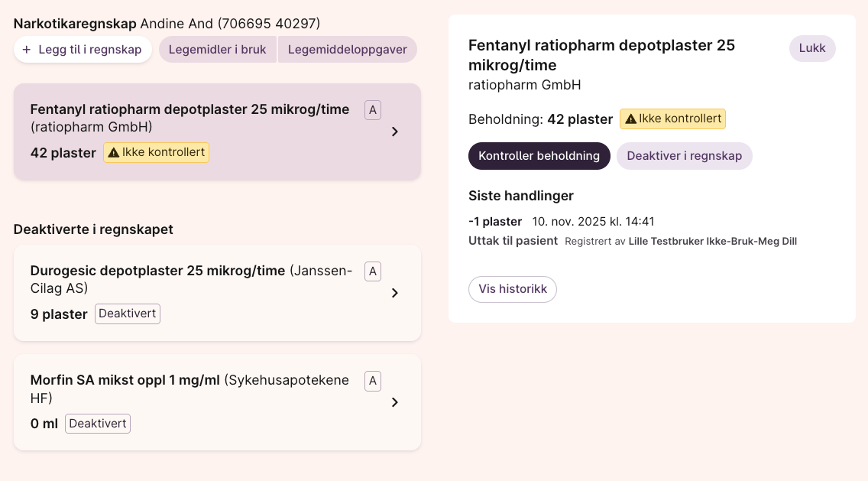
Task: Expand Morfin SA mikst oppl chevron
Action: (x=395, y=402)
